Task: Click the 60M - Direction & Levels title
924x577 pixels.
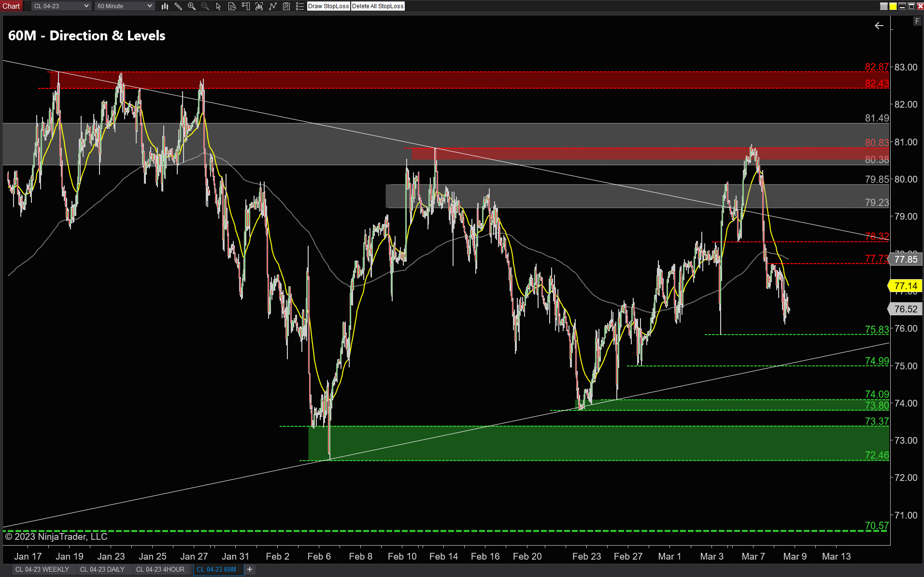Action: (87, 36)
